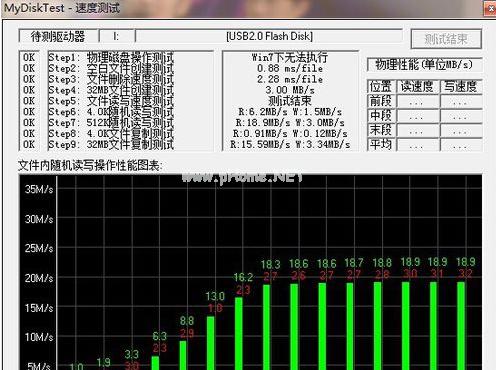Click the 物理性能(单位MB/s) header
This screenshot has width=496, height=370.
pyautogui.click(x=424, y=64)
